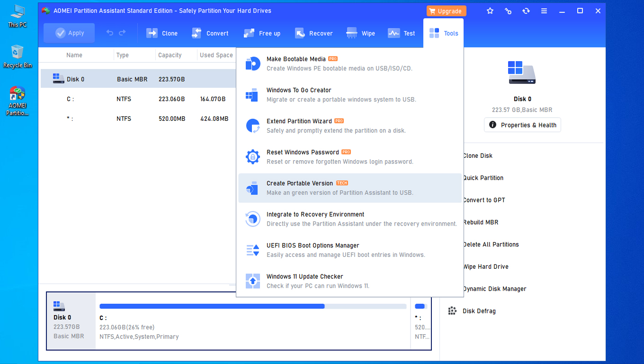Open the Convert toolbar menu

click(210, 33)
